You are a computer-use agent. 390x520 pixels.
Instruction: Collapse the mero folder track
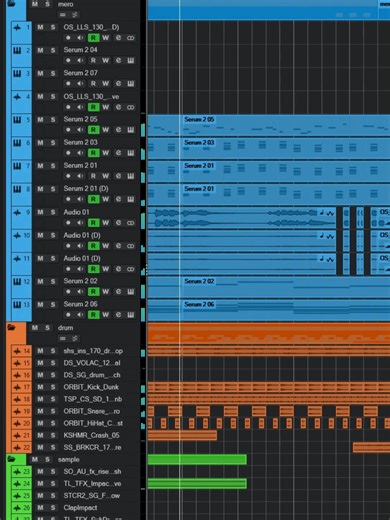pyautogui.click(x=11, y=4)
